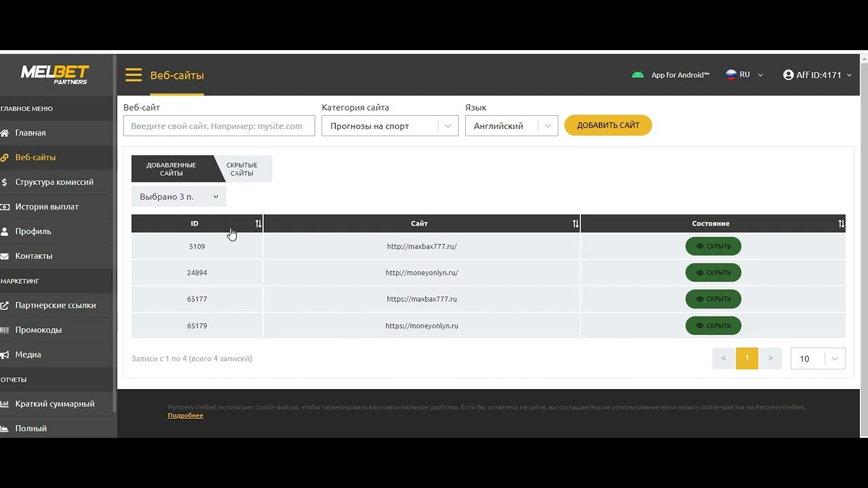Open Структура комиссий in sidebar
This screenshot has width=868, height=488.
pos(57,182)
